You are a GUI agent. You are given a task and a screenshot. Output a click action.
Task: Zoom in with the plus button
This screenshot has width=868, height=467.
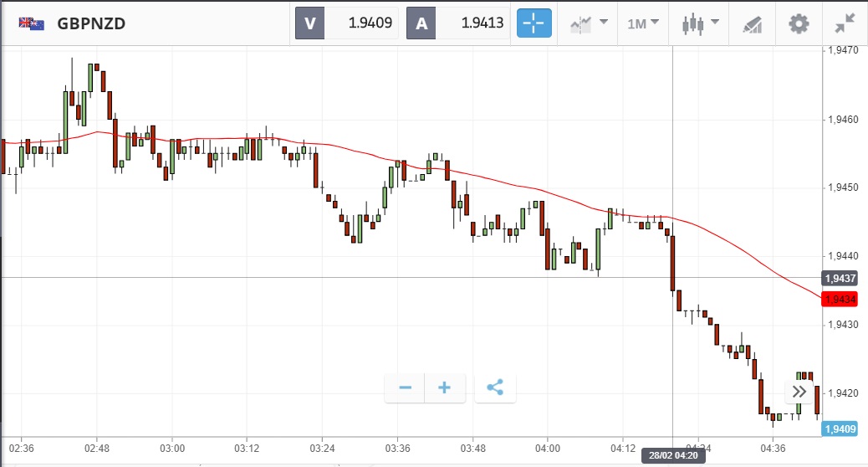coord(445,387)
